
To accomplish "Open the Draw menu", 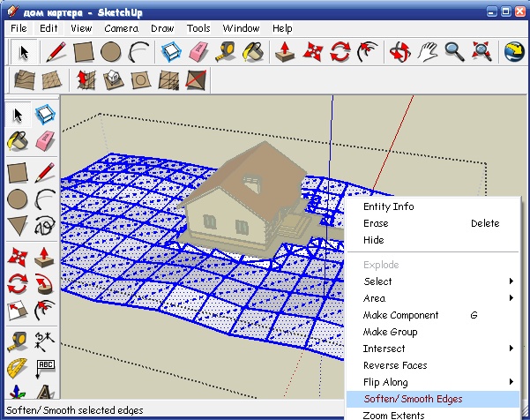I will (x=162, y=28).
